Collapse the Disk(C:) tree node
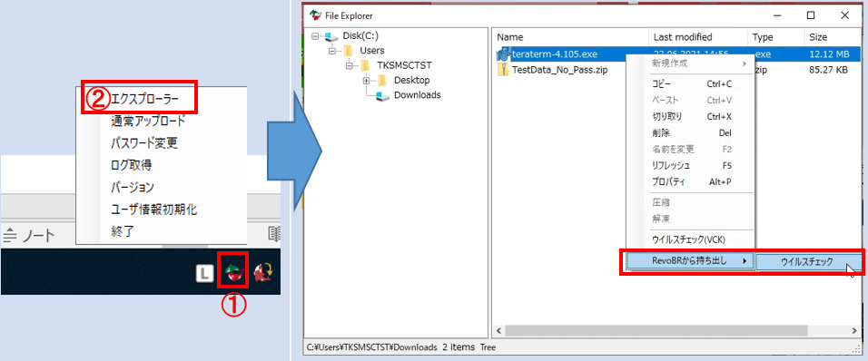This screenshot has width=868, height=361. point(316,36)
